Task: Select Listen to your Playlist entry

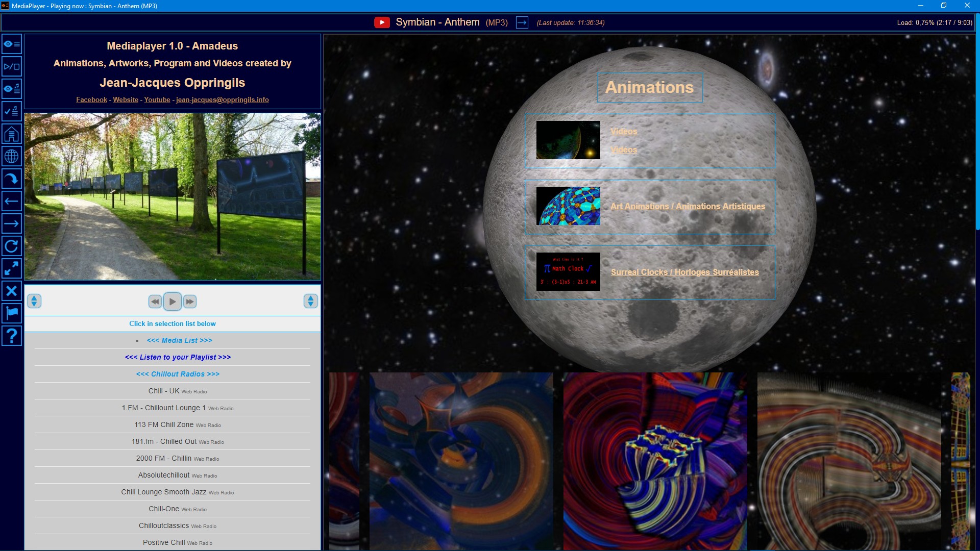Action: pos(178,357)
